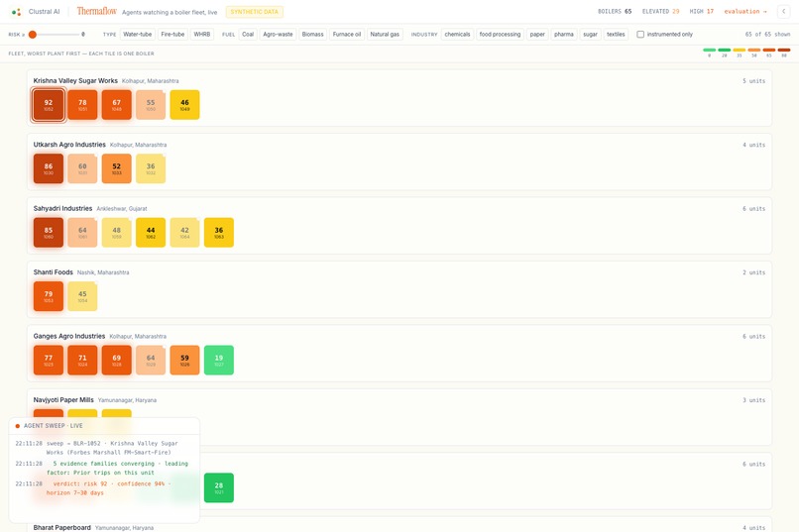Click the HIGH 17 counter

pos(701,11)
